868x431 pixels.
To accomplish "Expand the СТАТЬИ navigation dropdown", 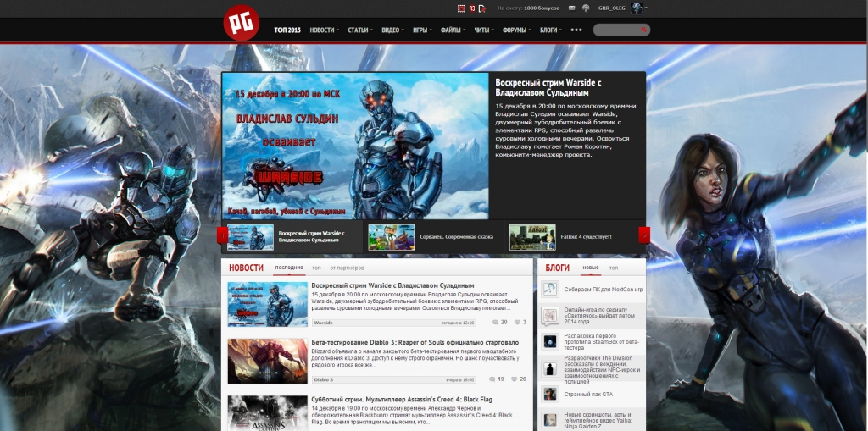I will pos(371,30).
